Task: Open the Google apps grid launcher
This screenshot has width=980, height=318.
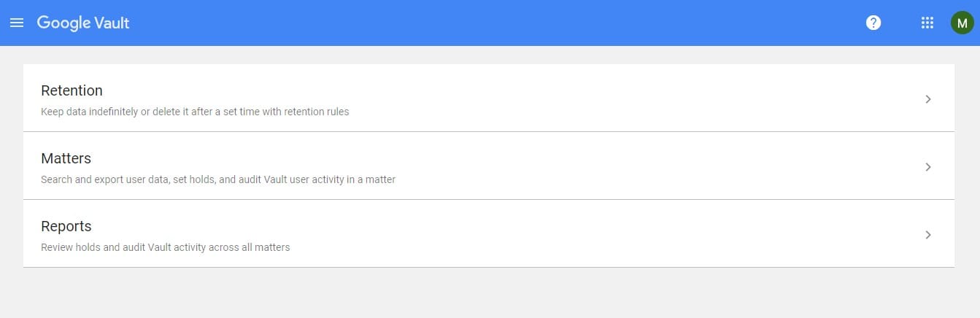Action: click(927, 23)
